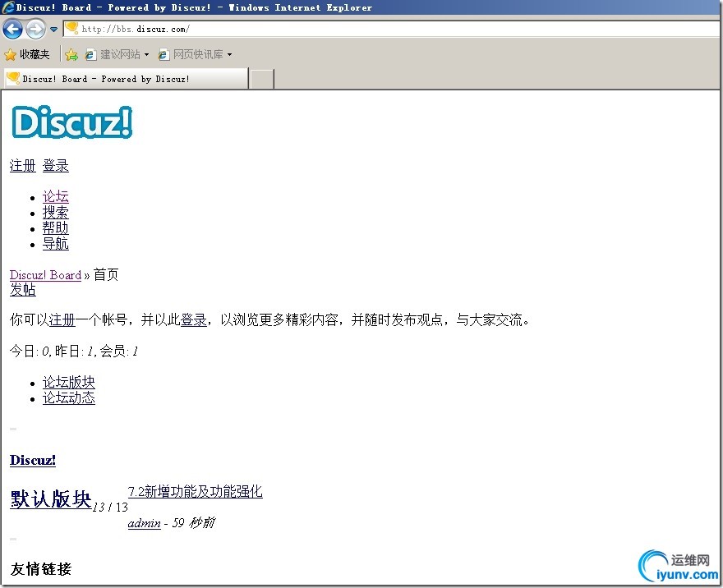The height and width of the screenshot is (588, 723).
Task: Click 登录 inside the welcome sentence
Action: tap(194, 319)
